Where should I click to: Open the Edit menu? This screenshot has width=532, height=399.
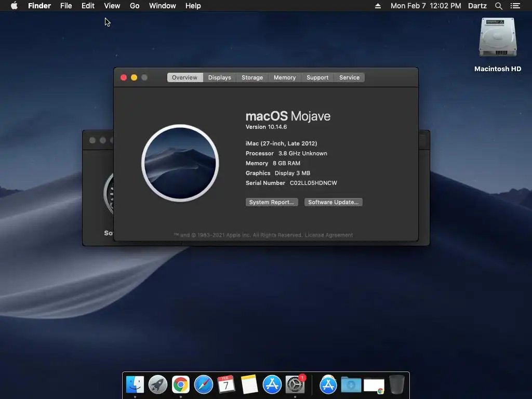[88, 6]
